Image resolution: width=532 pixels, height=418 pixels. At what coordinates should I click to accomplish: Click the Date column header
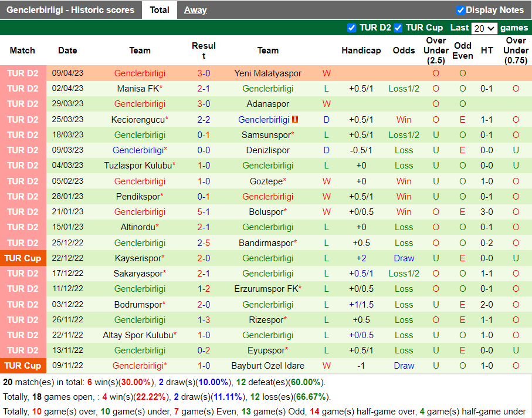pyautogui.click(x=67, y=50)
